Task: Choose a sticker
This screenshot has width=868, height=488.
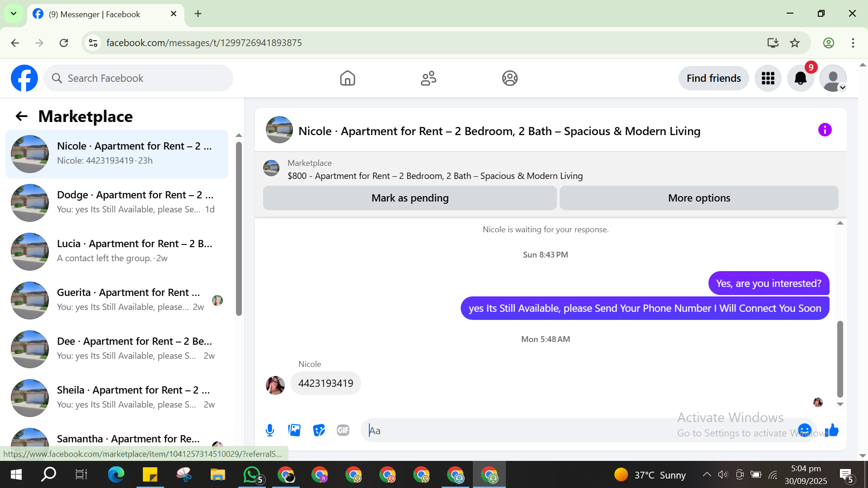Action: [x=319, y=430]
